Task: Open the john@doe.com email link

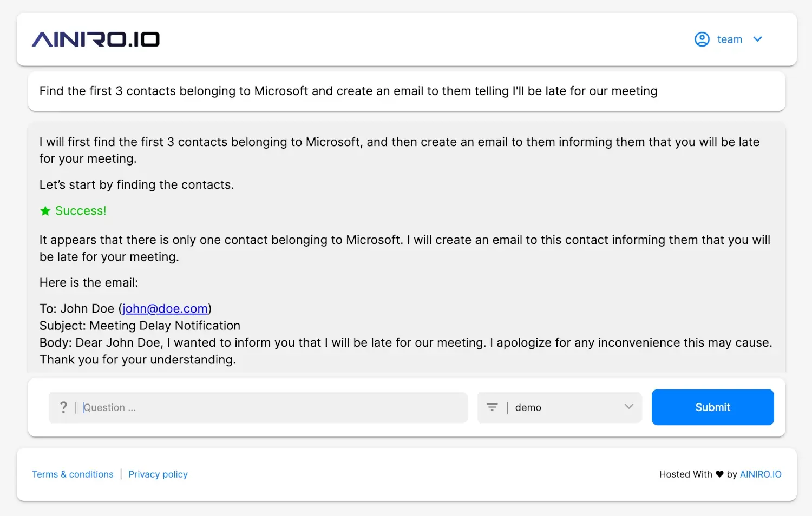Action: click(x=165, y=309)
